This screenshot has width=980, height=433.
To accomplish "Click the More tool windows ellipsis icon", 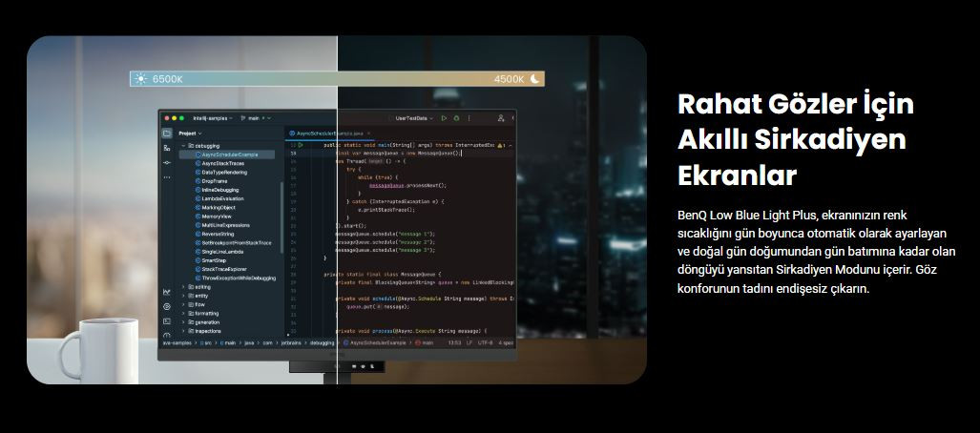I will click(x=167, y=176).
